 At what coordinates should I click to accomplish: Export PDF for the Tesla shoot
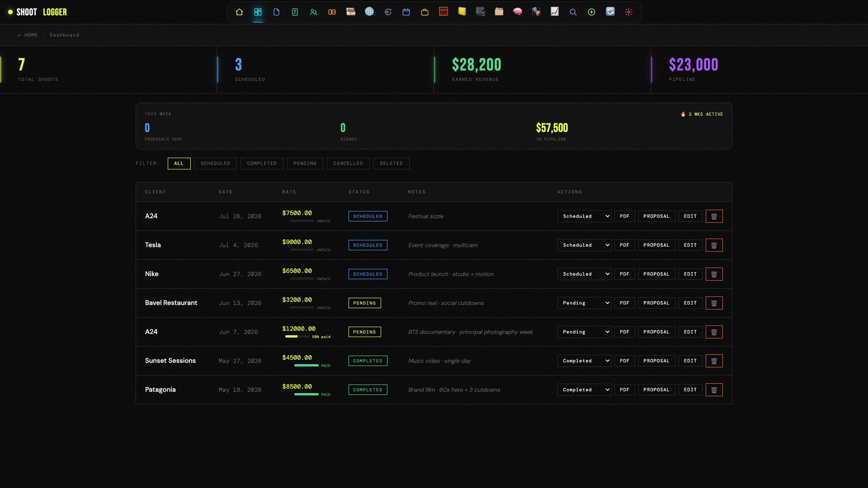624,245
